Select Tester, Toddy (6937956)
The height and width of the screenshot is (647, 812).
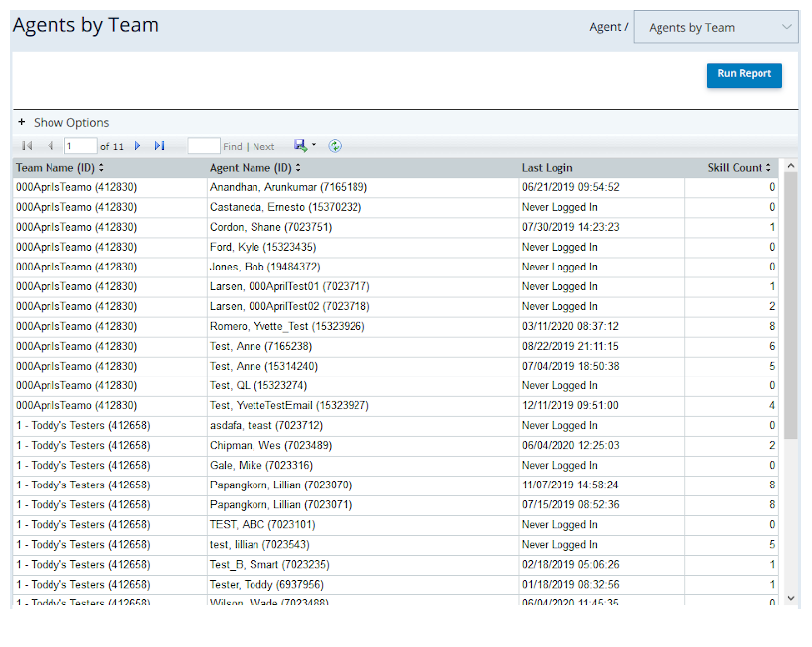click(x=266, y=585)
